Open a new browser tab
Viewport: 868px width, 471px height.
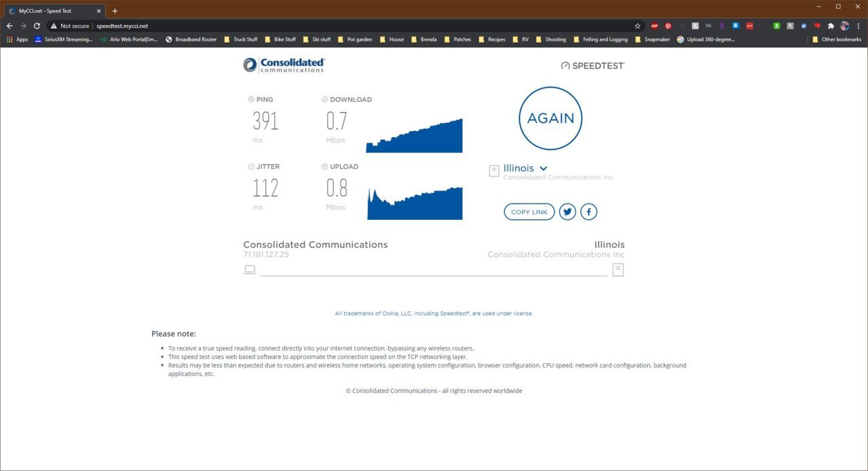(x=115, y=11)
